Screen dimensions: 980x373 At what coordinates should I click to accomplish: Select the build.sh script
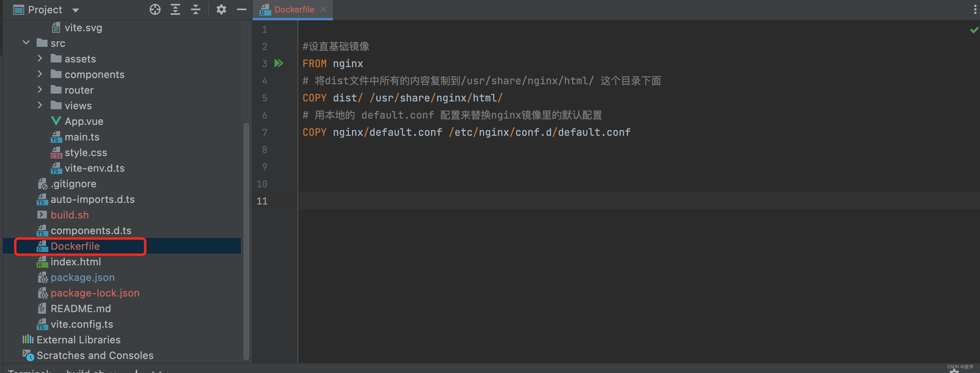(x=70, y=215)
